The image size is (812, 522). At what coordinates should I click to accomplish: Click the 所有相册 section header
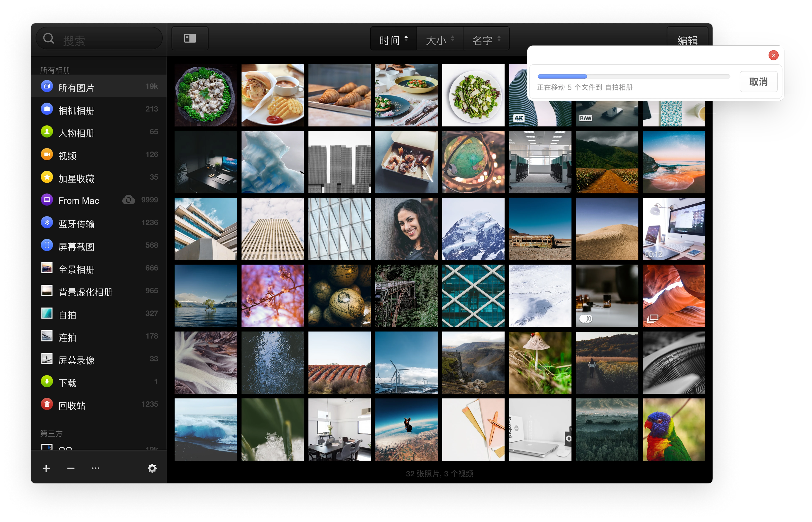[x=55, y=70]
